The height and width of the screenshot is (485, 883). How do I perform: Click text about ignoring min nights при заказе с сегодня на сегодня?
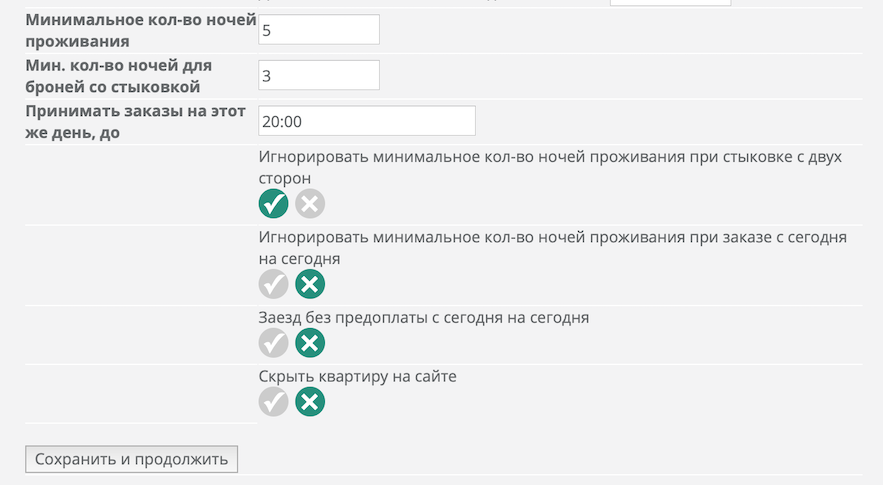tap(552, 248)
